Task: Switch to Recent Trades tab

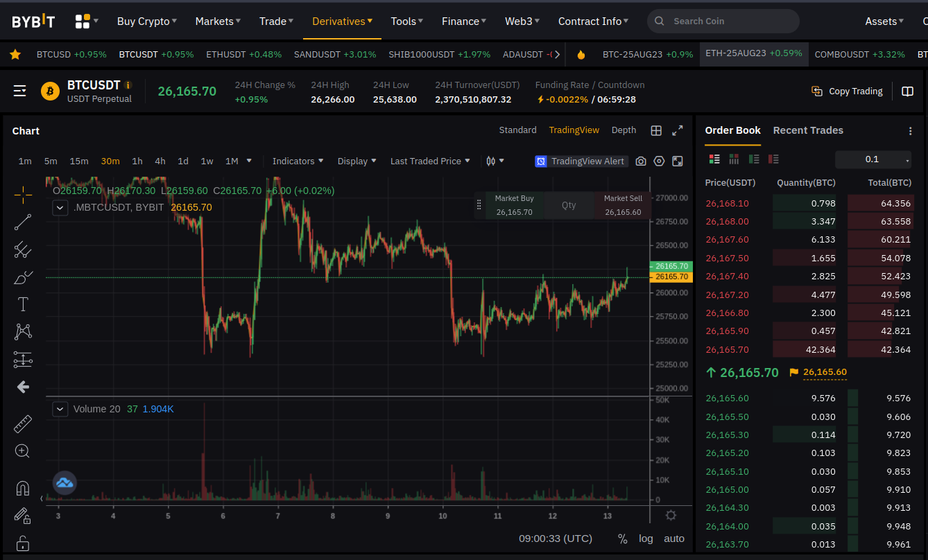Action: pos(808,130)
